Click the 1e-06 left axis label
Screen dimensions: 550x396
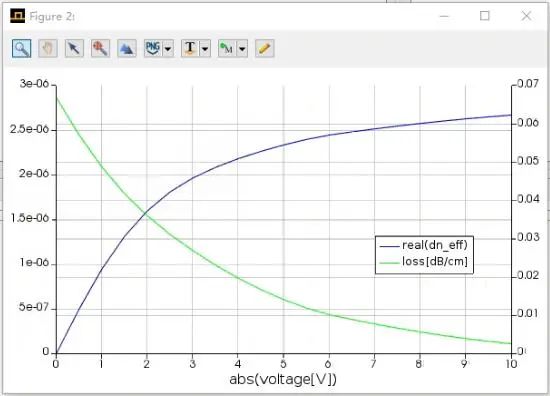pyautogui.click(x=34, y=263)
